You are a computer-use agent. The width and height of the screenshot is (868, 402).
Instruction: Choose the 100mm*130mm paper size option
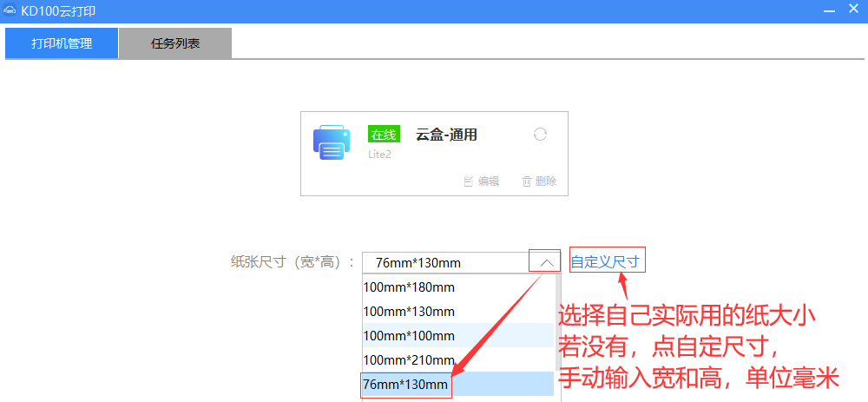point(458,311)
